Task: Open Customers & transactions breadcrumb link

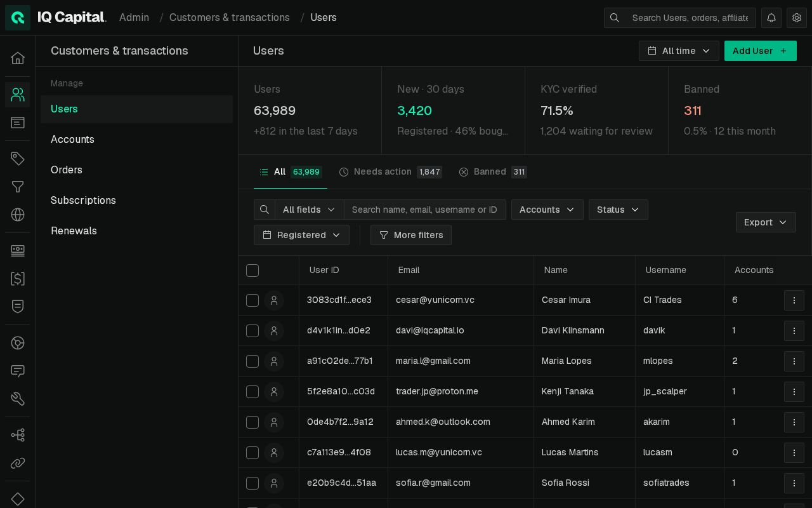Action: [230, 18]
